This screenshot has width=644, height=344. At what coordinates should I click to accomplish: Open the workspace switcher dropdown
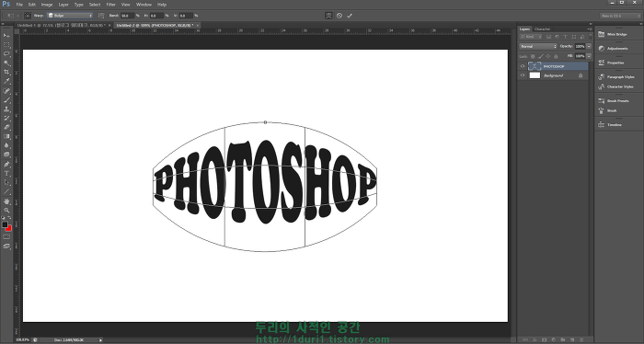click(x=620, y=16)
